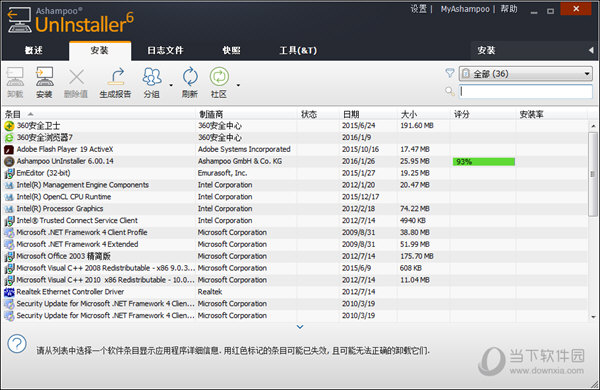Select Microsoft .NET Framework 4 Client Profile

tap(295, 233)
